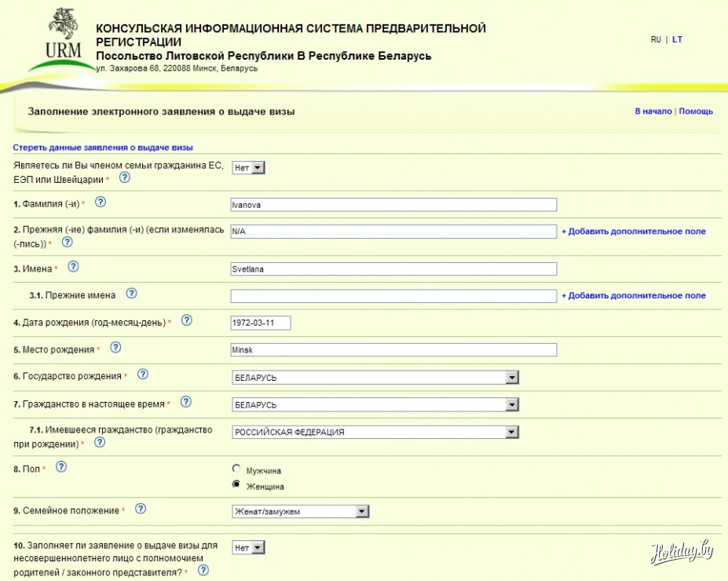This screenshot has width=728, height=581.
Task: Click Добавить дополнительное поле next to прежняя фамилия
Action: pyautogui.click(x=633, y=232)
